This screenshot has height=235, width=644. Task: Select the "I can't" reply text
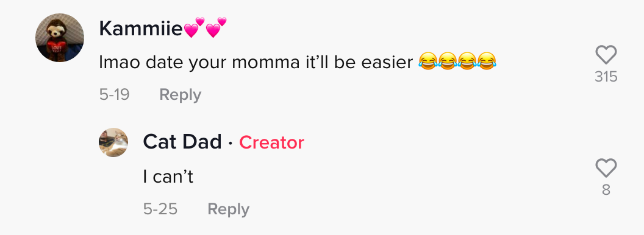pyautogui.click(x=168, y=177)
